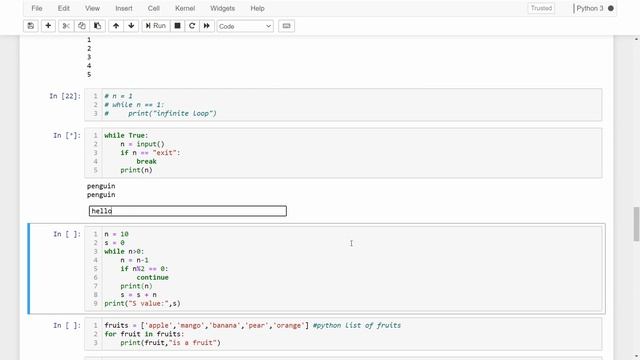Click the scrollbar down arrow
This screenshot has width=640, height=360.
click(x=636, y=356)
